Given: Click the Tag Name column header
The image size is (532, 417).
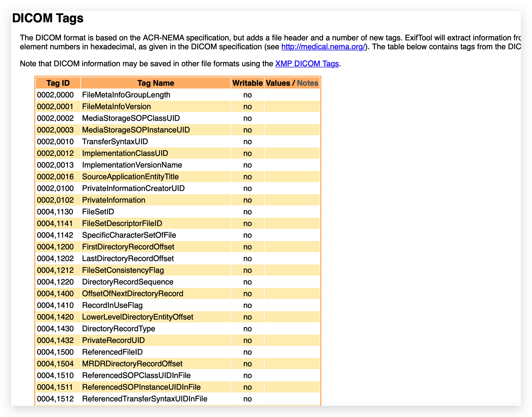Looking at the screenshot, I should click(156, 83).
